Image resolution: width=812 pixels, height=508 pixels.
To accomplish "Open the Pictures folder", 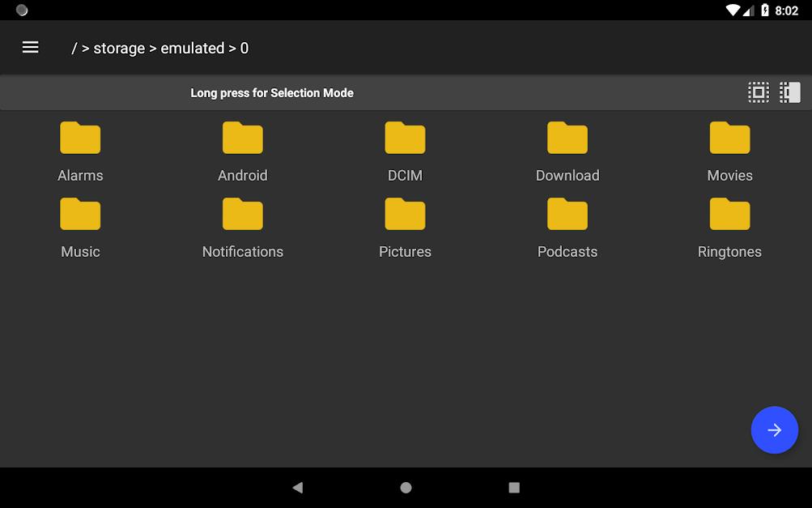I will click(x=405, y=228).
